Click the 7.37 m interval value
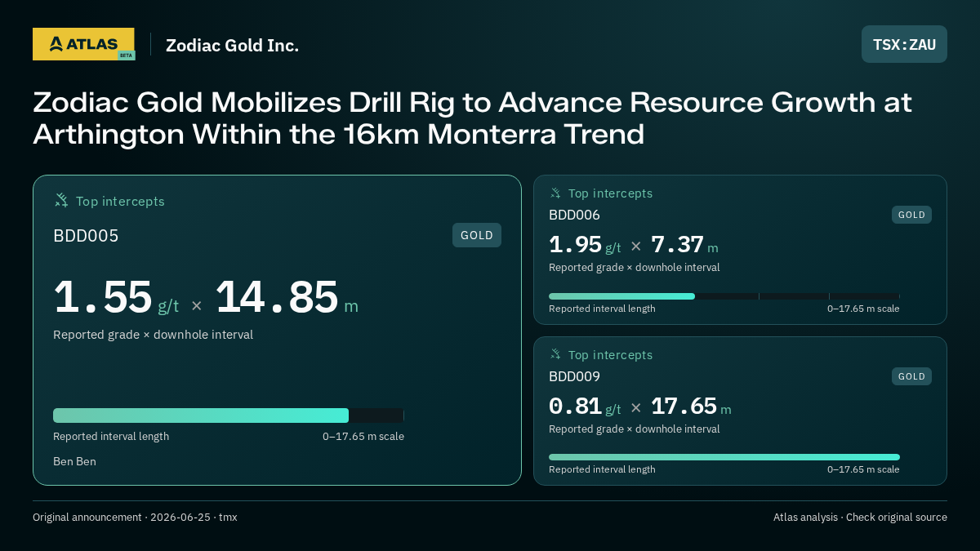980x551 pixels. (684, 245)
